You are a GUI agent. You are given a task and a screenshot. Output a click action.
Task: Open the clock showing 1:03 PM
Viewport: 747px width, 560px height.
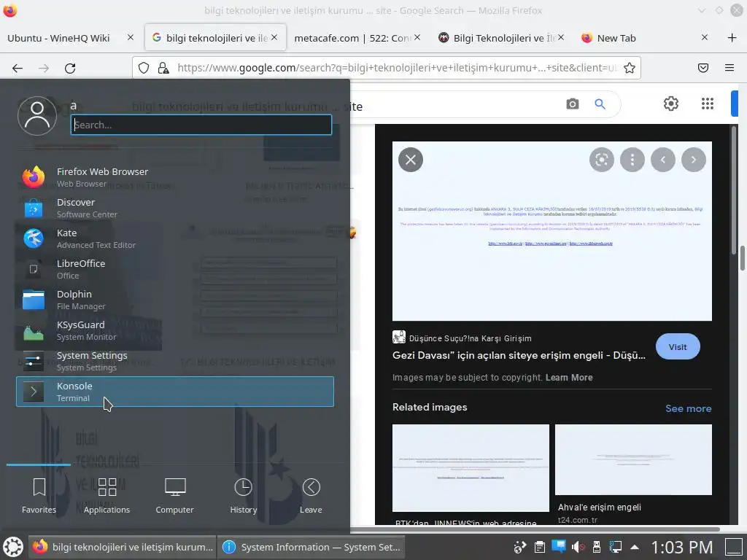(682, 547)
